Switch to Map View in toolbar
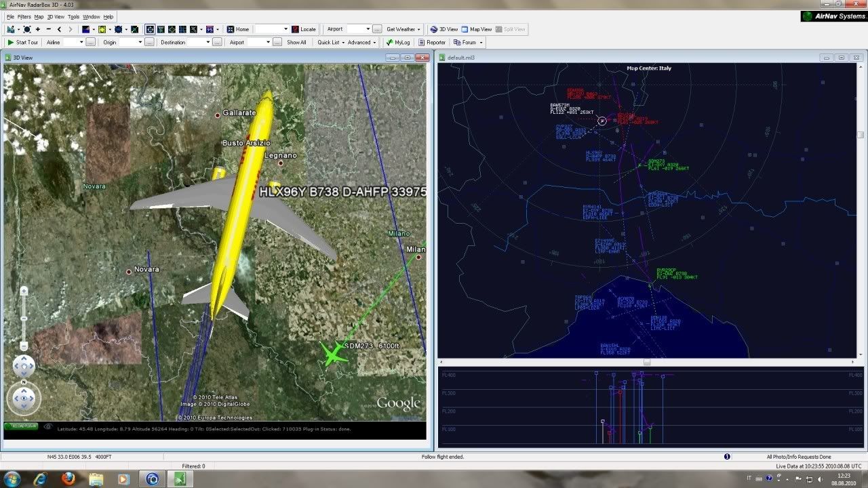Viewport: 868px width, 488px height. pos(477,29)
